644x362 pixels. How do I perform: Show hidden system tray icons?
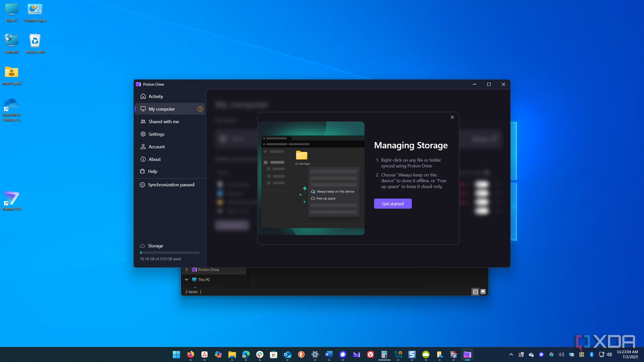click(x=511, y=354)
